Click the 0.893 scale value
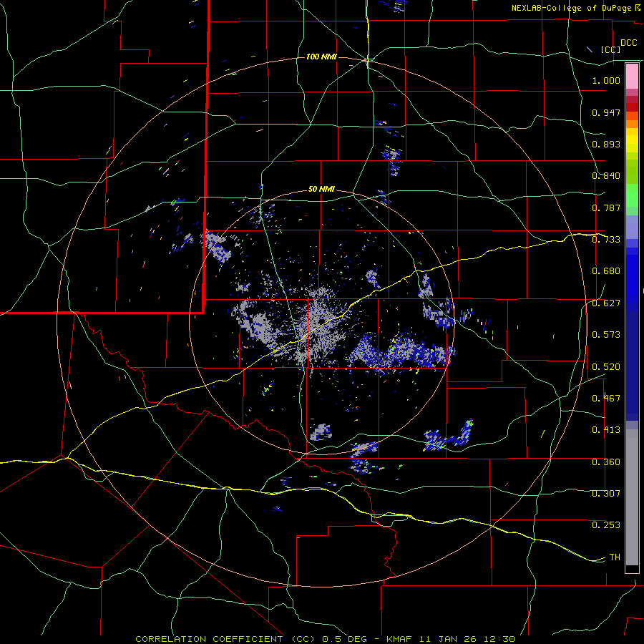 606,144
